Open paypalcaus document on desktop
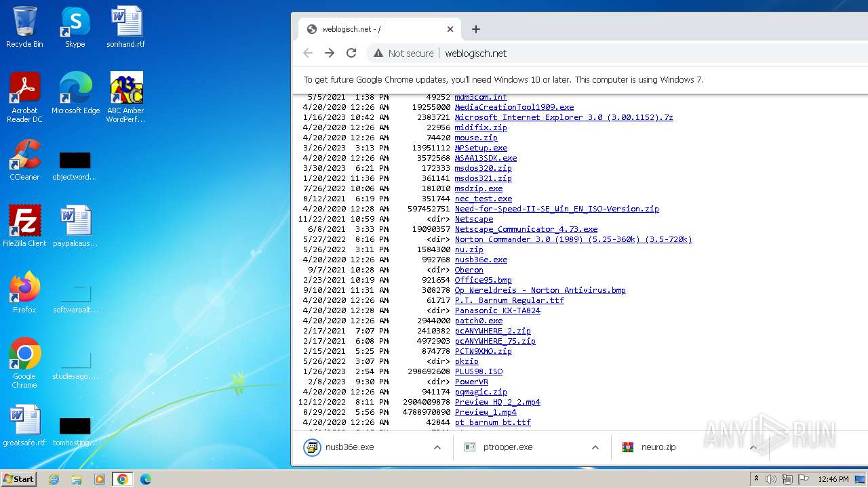Viewport: 868px width, 488px height. point(75,226)
